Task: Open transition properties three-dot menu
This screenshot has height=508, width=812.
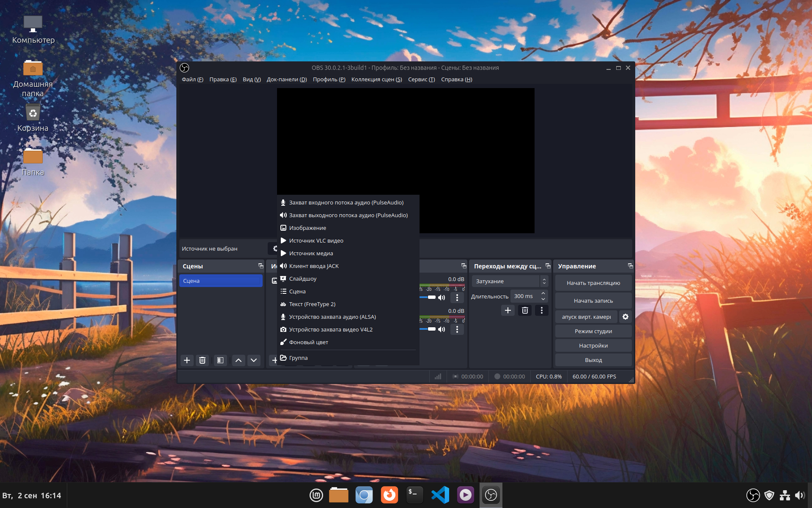Action: coord(542,310)
